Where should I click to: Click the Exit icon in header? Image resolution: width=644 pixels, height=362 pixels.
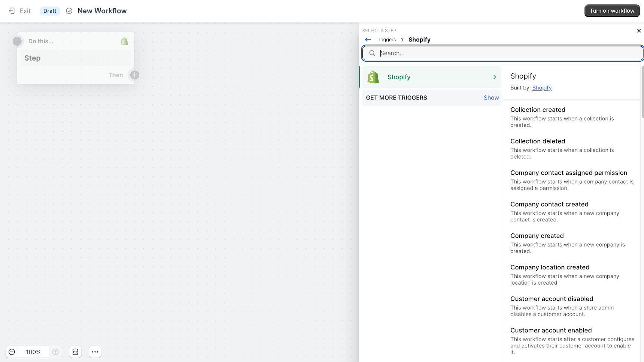pyautogui.click(x=12, y=11)
